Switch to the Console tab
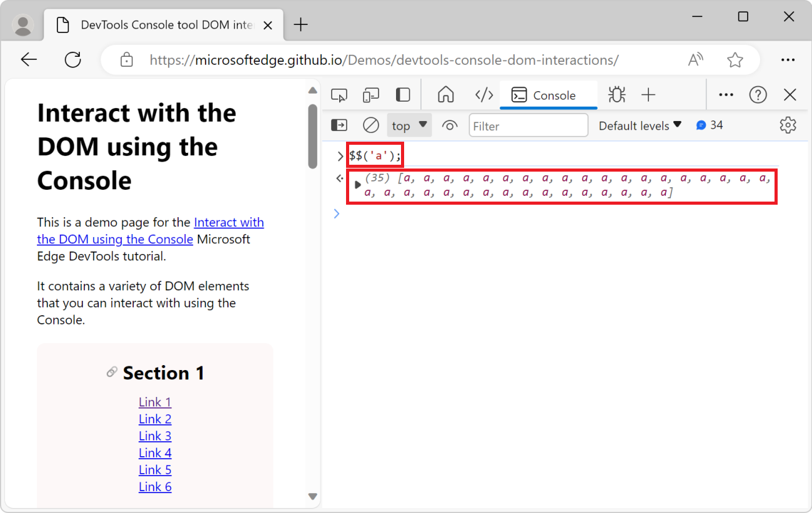This screenshot has width=812, height=513. (x=548, y=95)
